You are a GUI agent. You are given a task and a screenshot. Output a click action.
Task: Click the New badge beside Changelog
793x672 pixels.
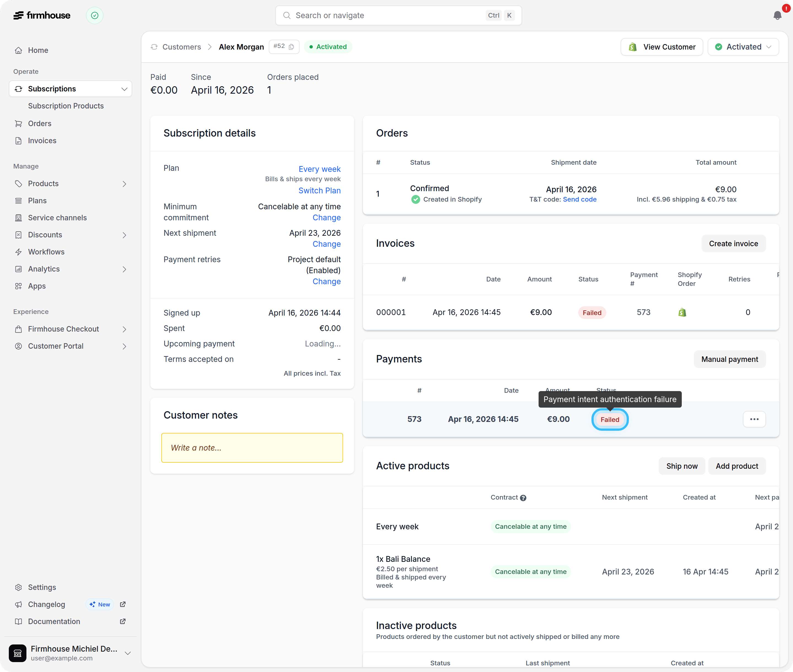tap(100, 605)
